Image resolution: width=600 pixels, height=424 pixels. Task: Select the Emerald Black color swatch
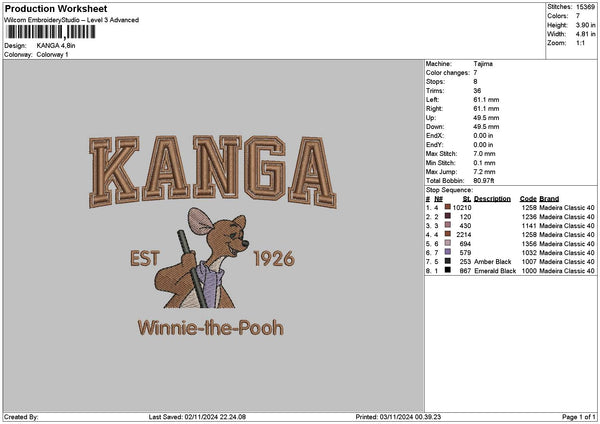(447, 270)
